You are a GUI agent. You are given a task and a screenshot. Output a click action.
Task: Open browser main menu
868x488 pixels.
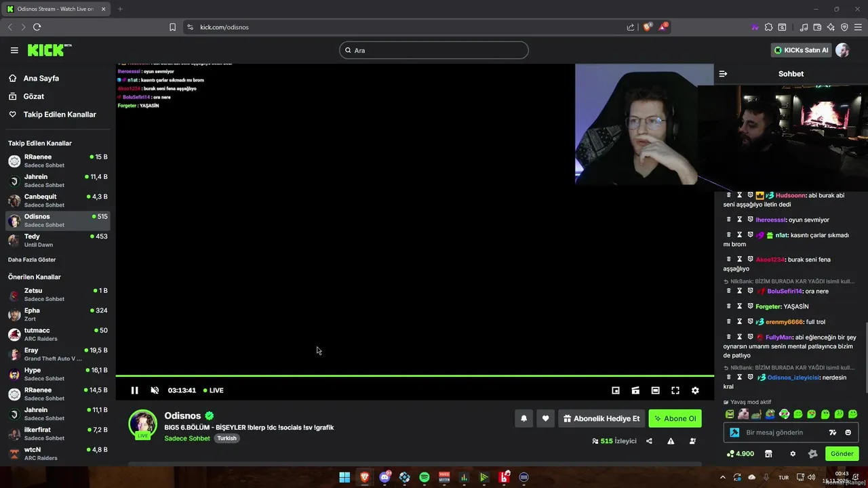[858, 27]
